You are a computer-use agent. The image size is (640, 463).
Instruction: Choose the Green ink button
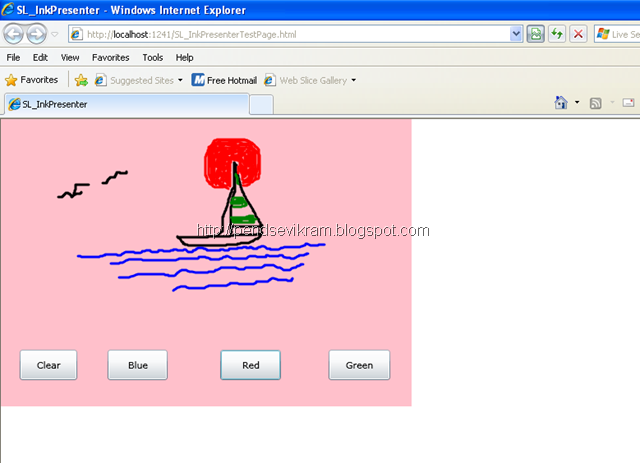coord(359,365)
